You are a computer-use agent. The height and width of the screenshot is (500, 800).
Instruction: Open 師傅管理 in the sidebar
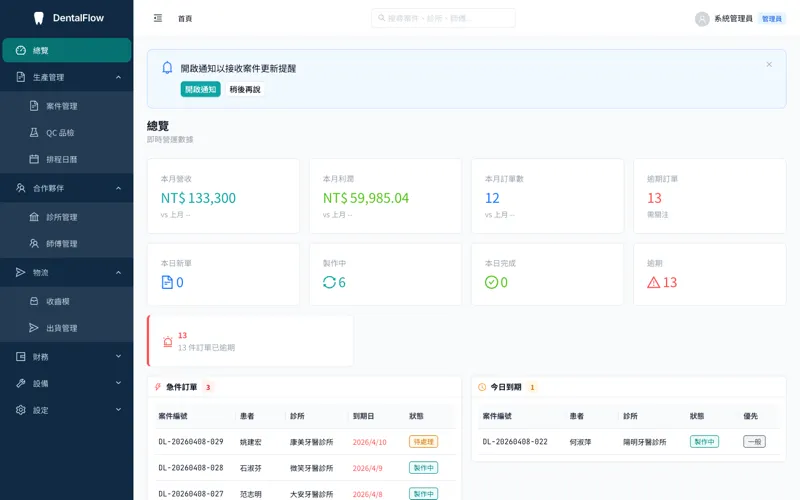[66, 243]
